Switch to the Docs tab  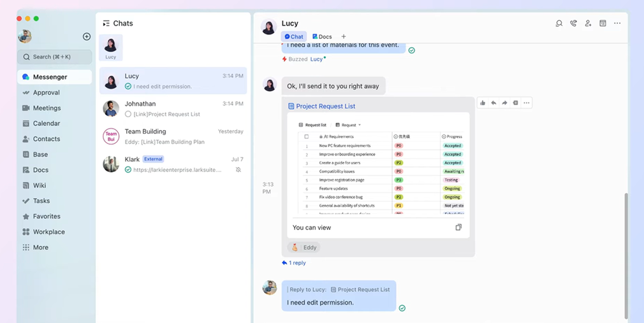pyautogui.click(x=322, y=37)
